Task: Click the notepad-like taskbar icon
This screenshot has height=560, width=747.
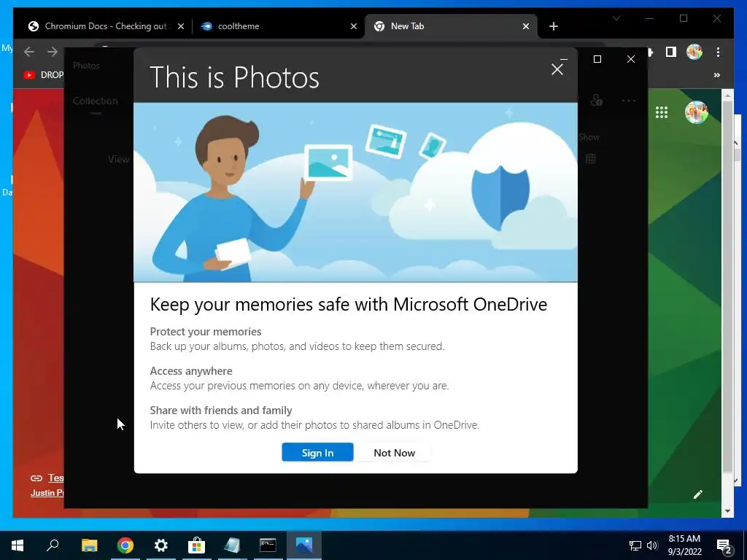Action: coord(232,545)
